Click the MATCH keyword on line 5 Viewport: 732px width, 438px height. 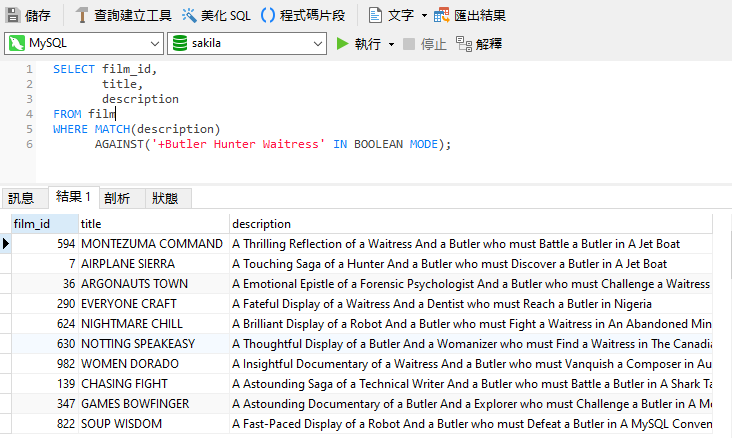[x=113, y=129]
